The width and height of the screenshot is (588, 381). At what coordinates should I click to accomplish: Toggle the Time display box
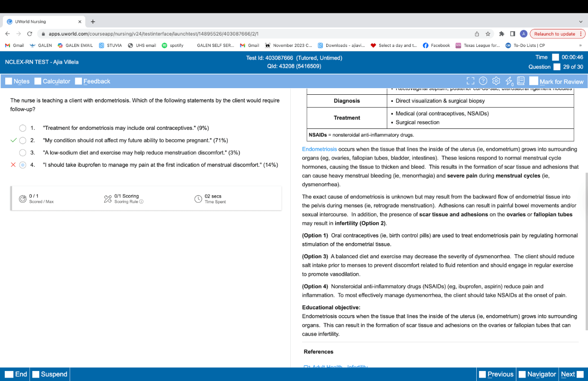pos(555,57)
